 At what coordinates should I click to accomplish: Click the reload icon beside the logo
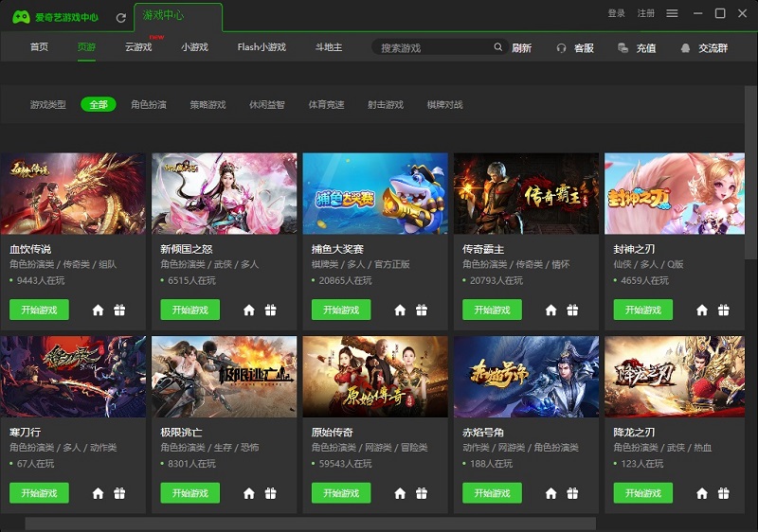(x=121, y=18)
